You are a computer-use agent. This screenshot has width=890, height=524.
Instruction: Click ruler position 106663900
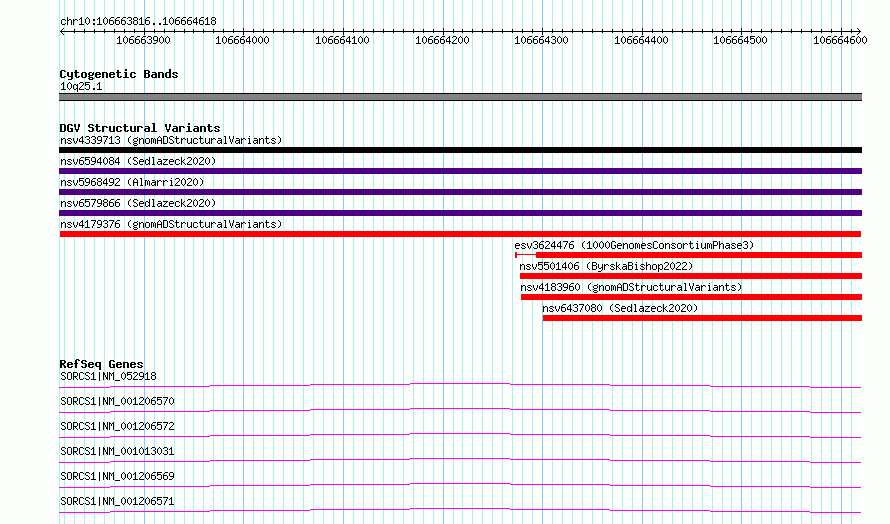[x=143, y=40]
